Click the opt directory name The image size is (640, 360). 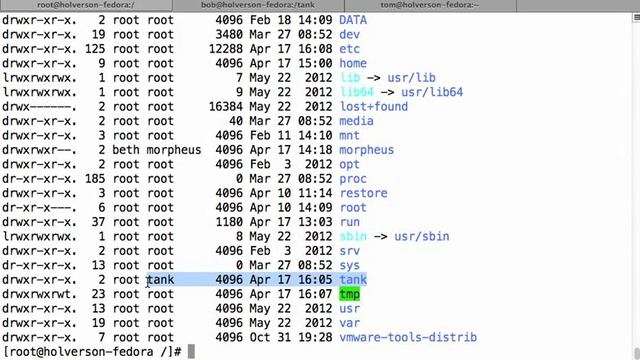[349, 164]
